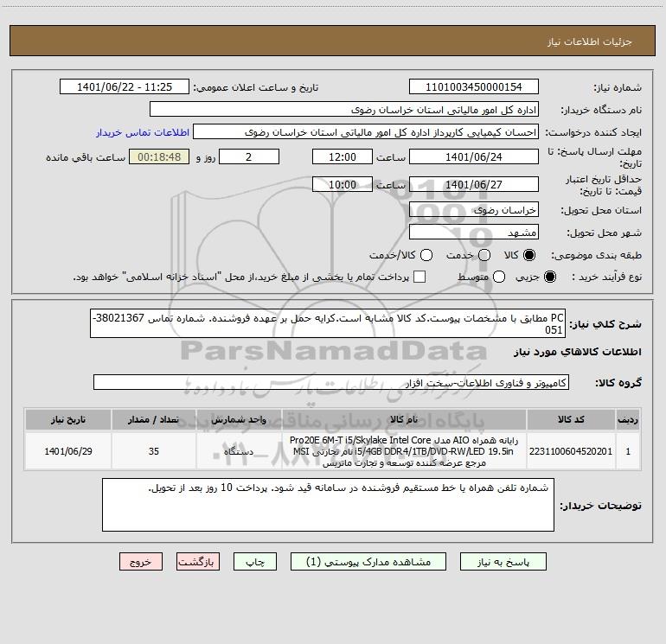This screenshot has height=644, width=666.
Task: Click the need number field 1101003450000154
Action: click(474, 87)
